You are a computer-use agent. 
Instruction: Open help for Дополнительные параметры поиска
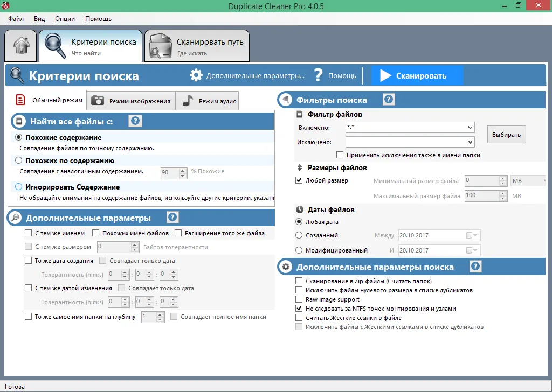475,266
